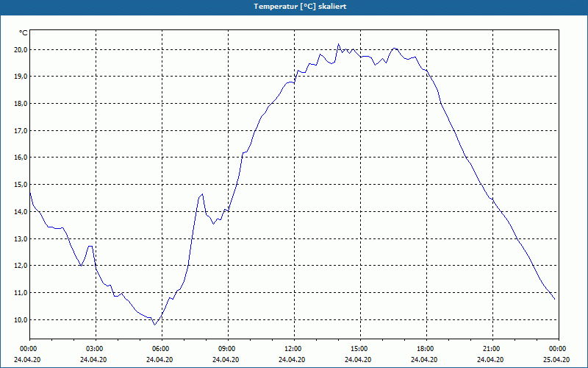The height and width of the screenshot is (368, 588).
Task: Click the 16,0 y-axis label
Action: tap(21, 158)
